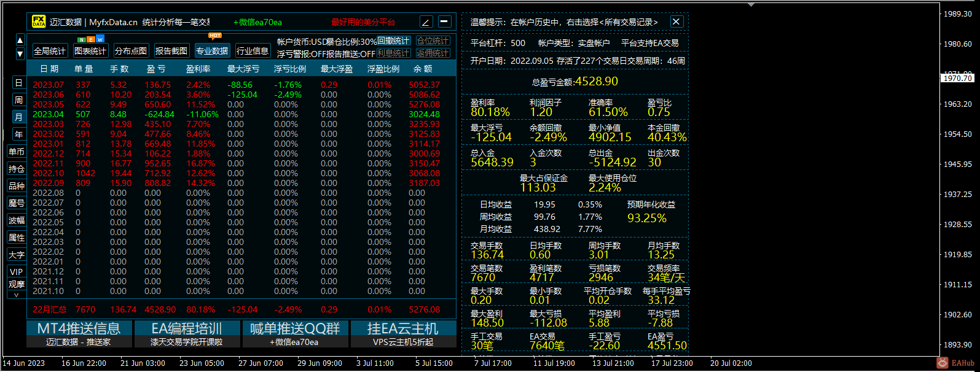
Task: Click the 盈利率 column header
Action: [198, 69]
